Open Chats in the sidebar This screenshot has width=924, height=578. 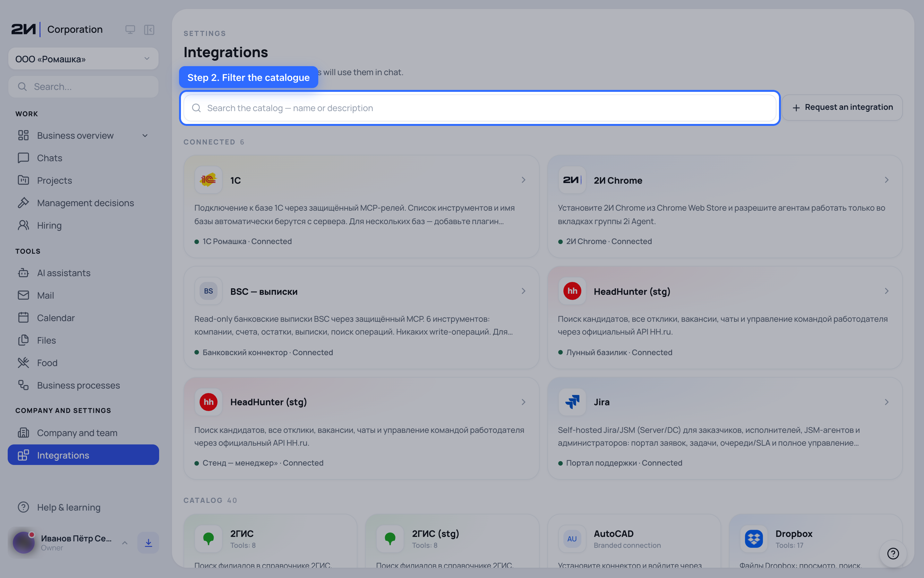pyautogui.click(x=83, y=158)
